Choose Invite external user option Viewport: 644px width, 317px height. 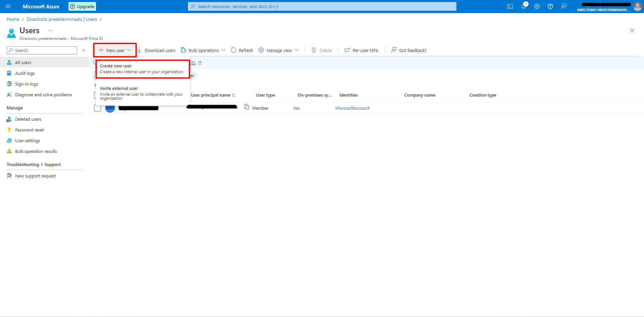(142, 93)
